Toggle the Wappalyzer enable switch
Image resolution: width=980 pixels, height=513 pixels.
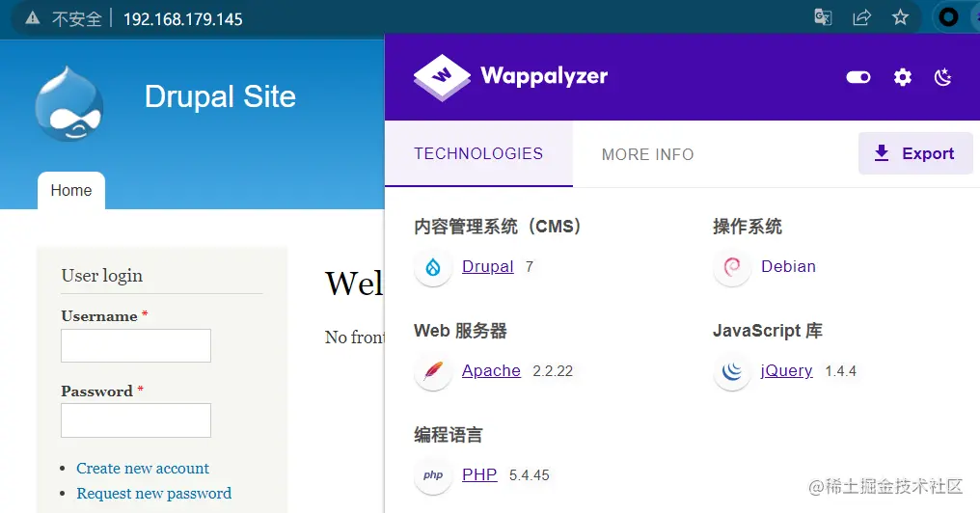(858, 77)
